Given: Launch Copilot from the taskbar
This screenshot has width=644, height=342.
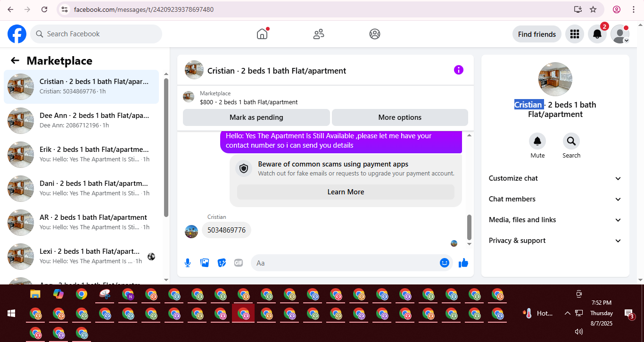Looking at the screenshot, I should click(x=58, y=294).
